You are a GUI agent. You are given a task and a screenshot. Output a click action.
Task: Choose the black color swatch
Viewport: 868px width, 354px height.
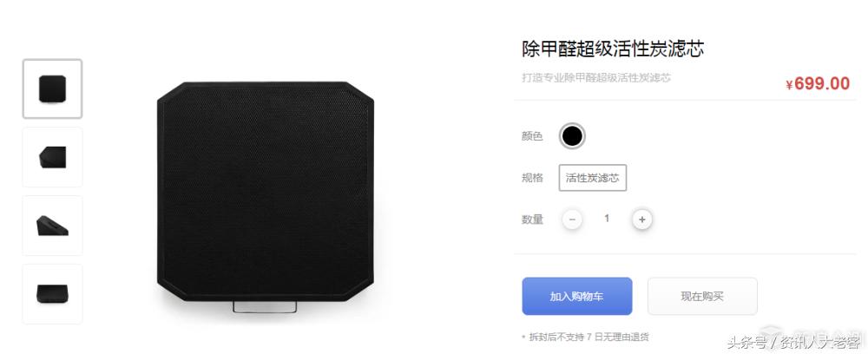pos(572,135)
